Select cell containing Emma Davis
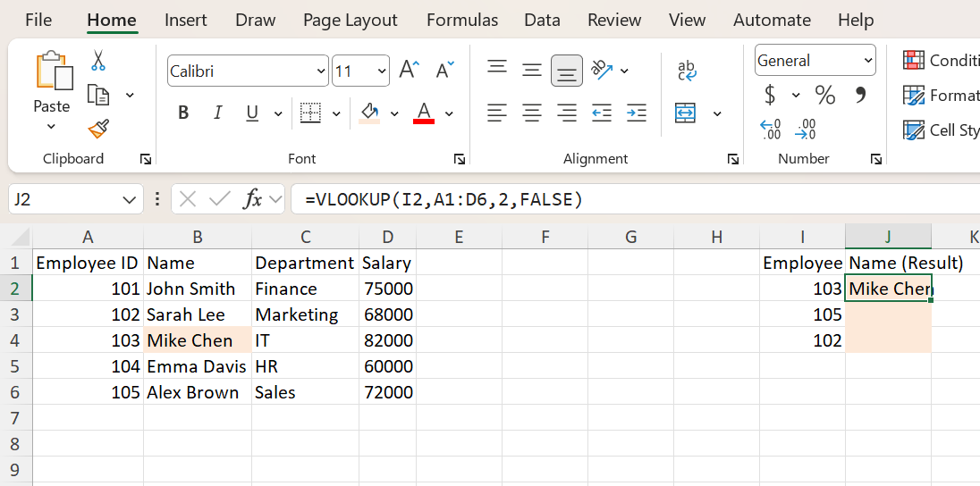980x486 pixels. (x=197, y=366)
